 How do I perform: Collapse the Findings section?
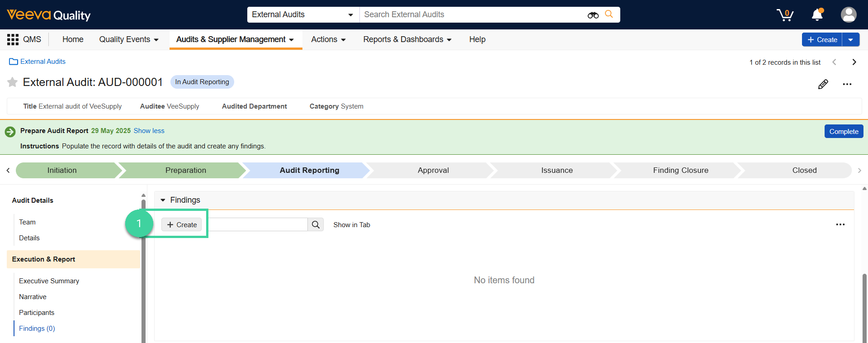(x=163, y=200)
